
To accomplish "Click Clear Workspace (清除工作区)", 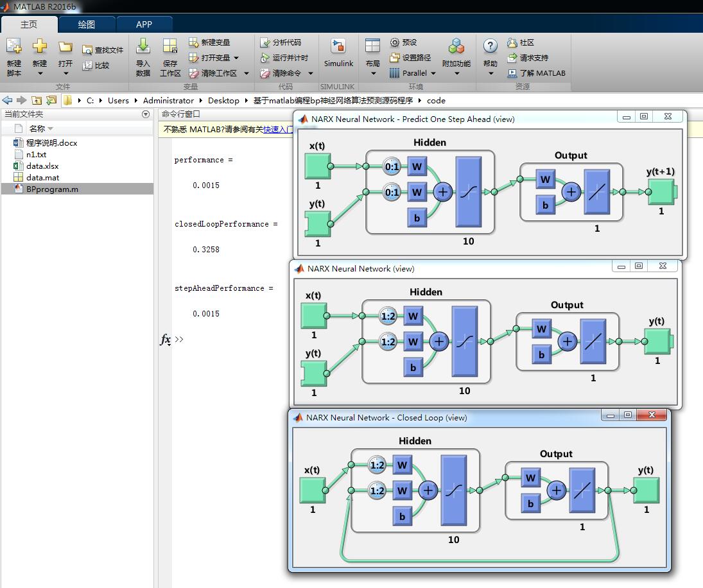I will [213, 73].
